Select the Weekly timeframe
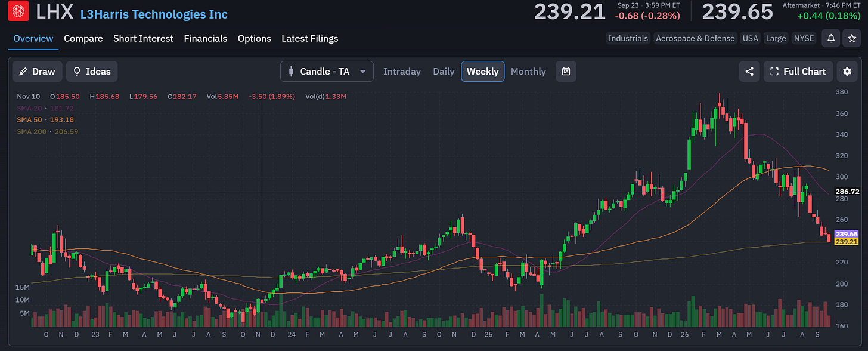This screenshot has width=868, height=351. (x=482, y=72)
